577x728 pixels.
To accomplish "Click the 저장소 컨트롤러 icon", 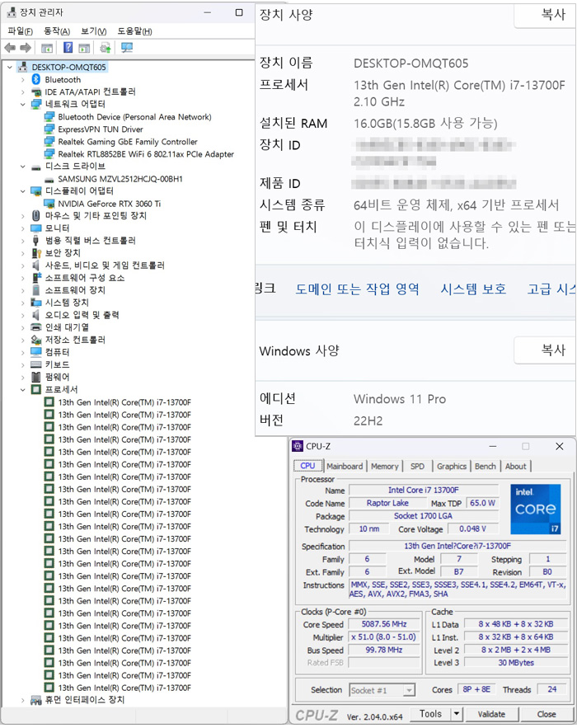I will [35, 340].
